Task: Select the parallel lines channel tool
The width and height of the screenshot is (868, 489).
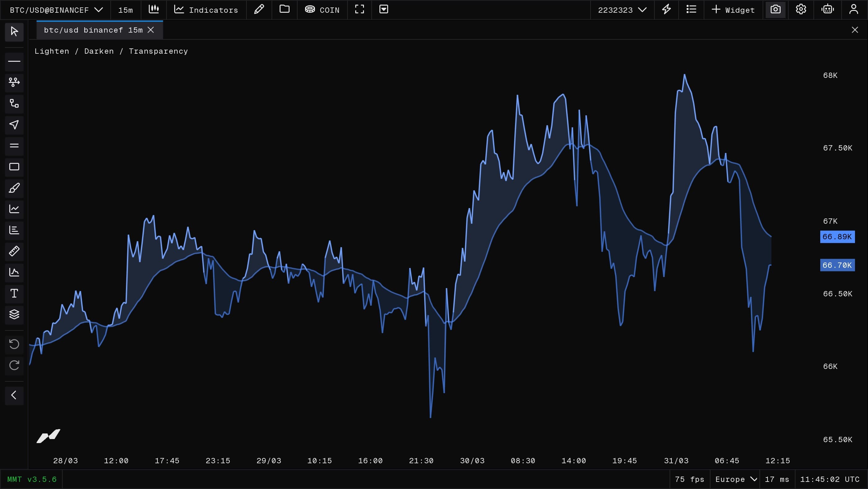Action: click(x=14, y=146)
